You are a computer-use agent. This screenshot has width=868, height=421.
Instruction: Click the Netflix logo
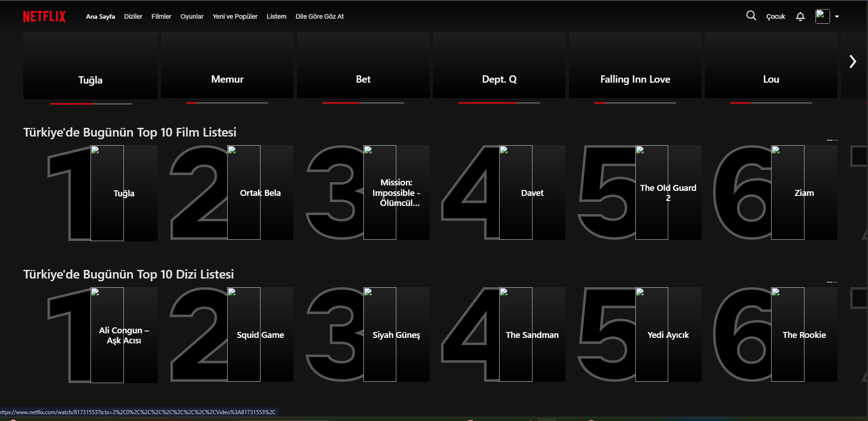(44, 16)
